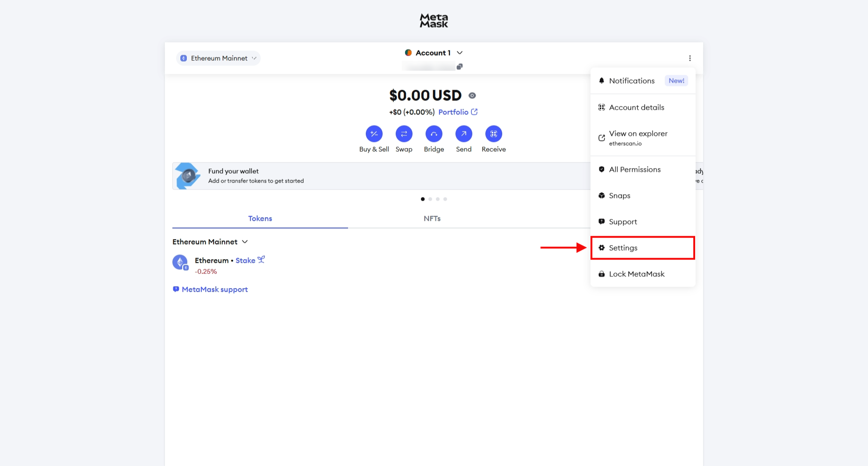
Task: Hide balance with the eye icon
Action: click(x=472, y=96)
